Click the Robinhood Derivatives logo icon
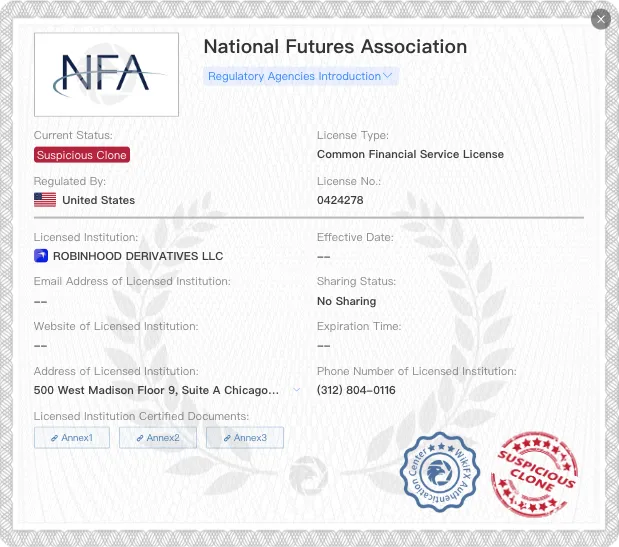Image resolution: width=619 pixels, height=547 pixels. (x=41, y=256)
